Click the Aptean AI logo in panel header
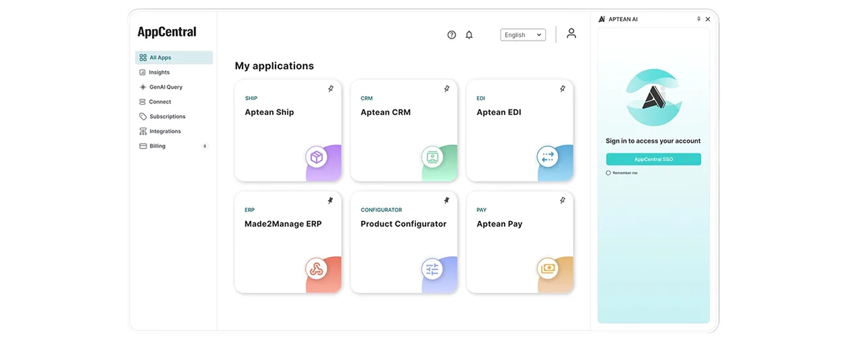 tap(602, 19)
